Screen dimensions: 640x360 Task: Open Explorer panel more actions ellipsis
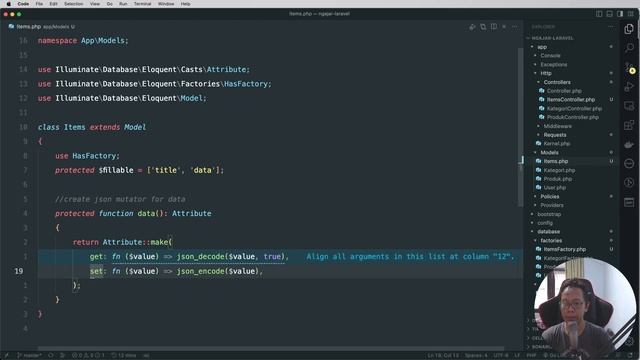pyautogui.click(x=611, y=27)
